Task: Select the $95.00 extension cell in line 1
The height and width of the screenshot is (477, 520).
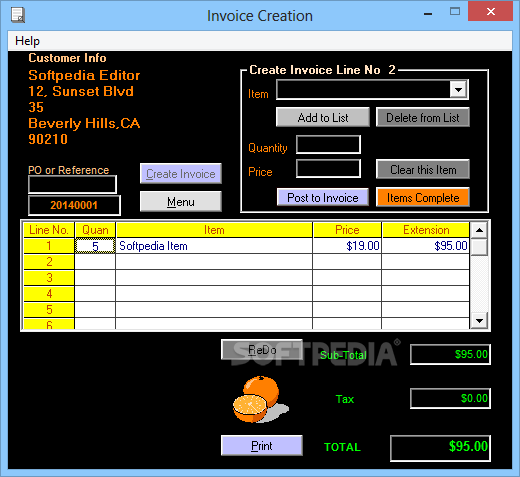Action: coord(426,246)
